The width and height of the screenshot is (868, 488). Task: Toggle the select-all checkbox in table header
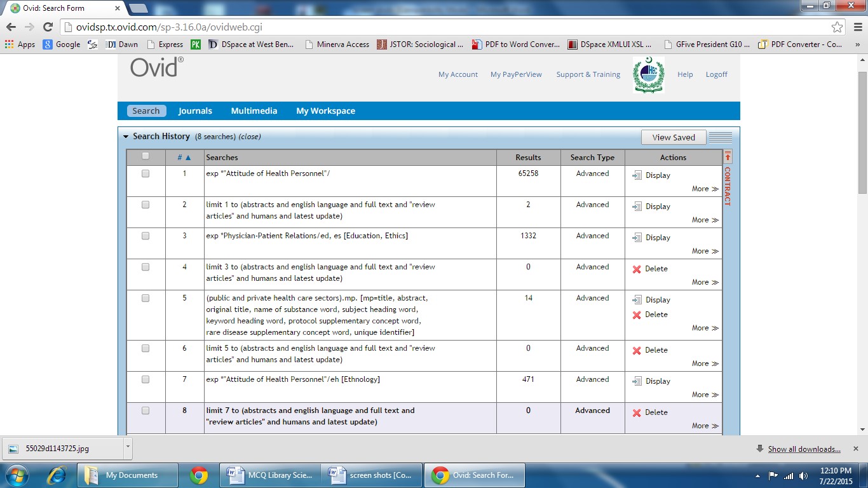coord(146,156)
